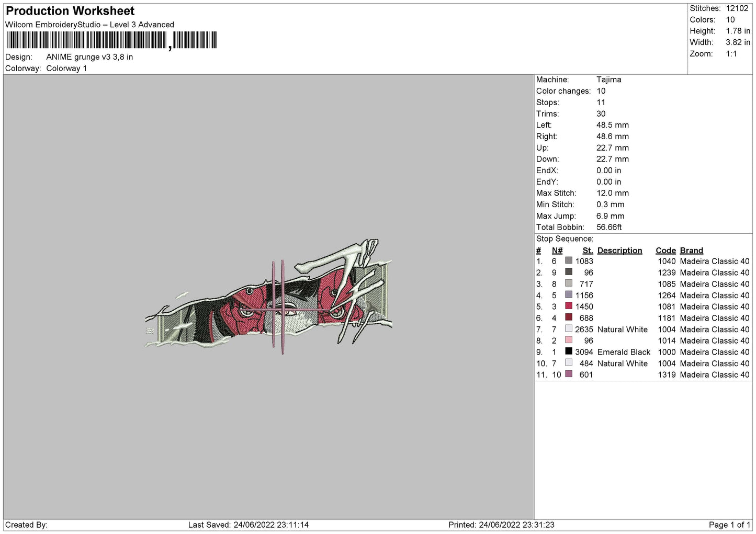Click the Brand column header
The width and height of the screenshot is (756, 534).
coord(691,251)
